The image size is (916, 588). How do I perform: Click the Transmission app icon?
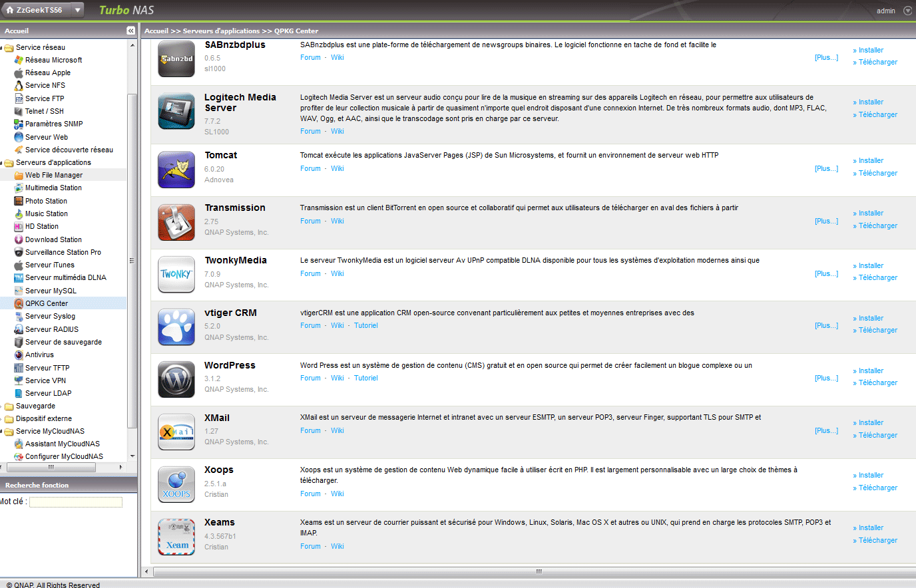[x=176, y=222]
